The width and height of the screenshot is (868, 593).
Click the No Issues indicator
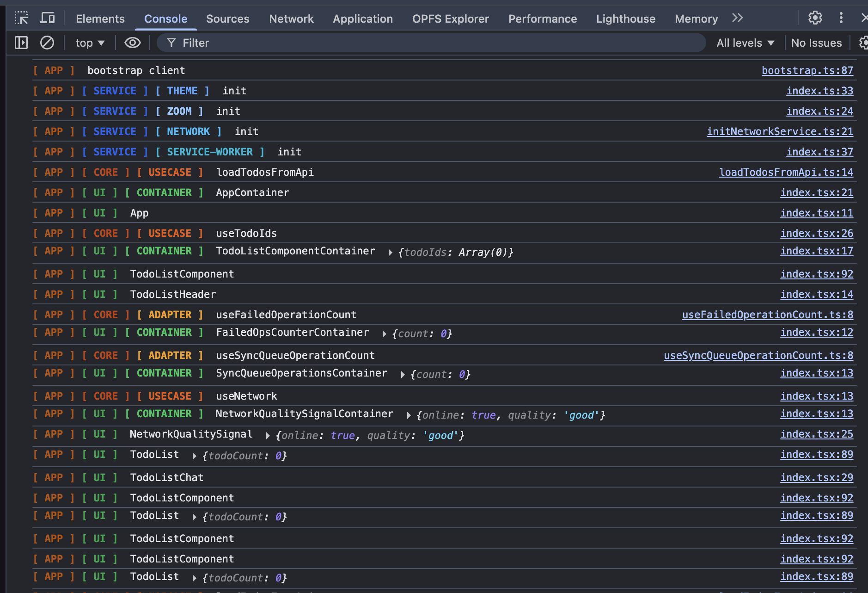pyautogui.click(x=816, y=43)
